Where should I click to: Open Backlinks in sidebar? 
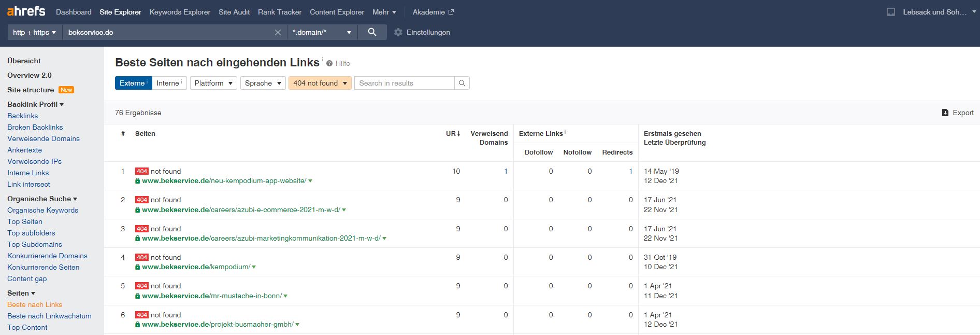coord(22,116)
